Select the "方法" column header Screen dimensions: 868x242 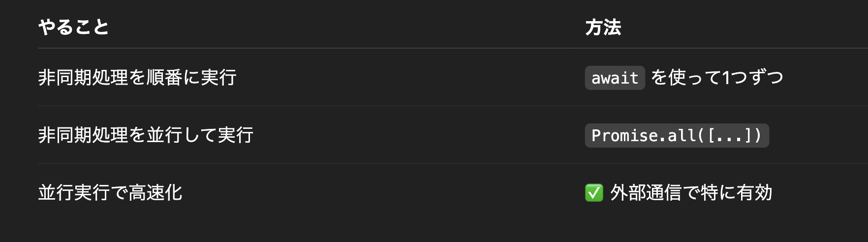click(603, 27)
